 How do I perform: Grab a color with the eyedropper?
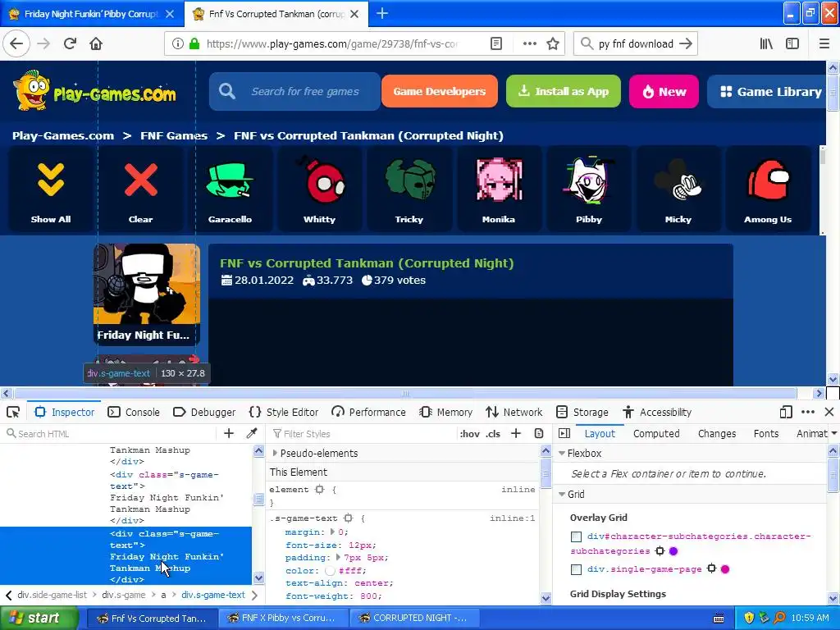[x=252, y=433]
